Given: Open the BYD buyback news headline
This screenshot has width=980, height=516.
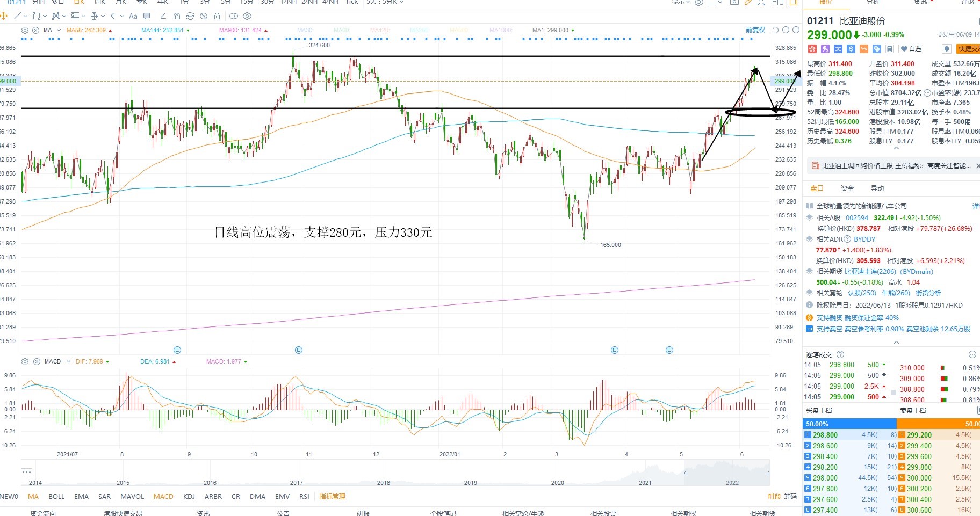Looking at the screenshot, I should pyautogui.click(x=896, y=166).
